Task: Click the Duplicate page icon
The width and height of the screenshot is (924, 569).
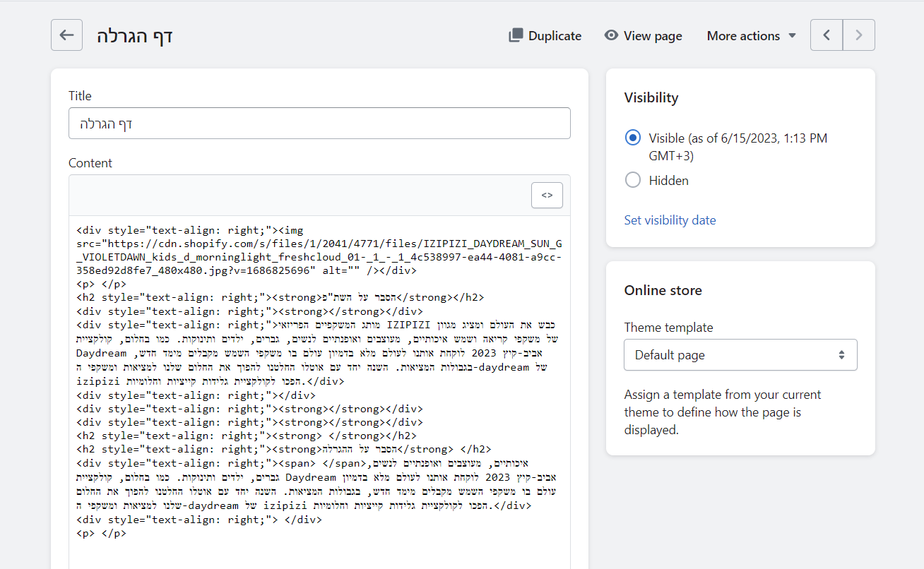Action: [x=516, y=35]
